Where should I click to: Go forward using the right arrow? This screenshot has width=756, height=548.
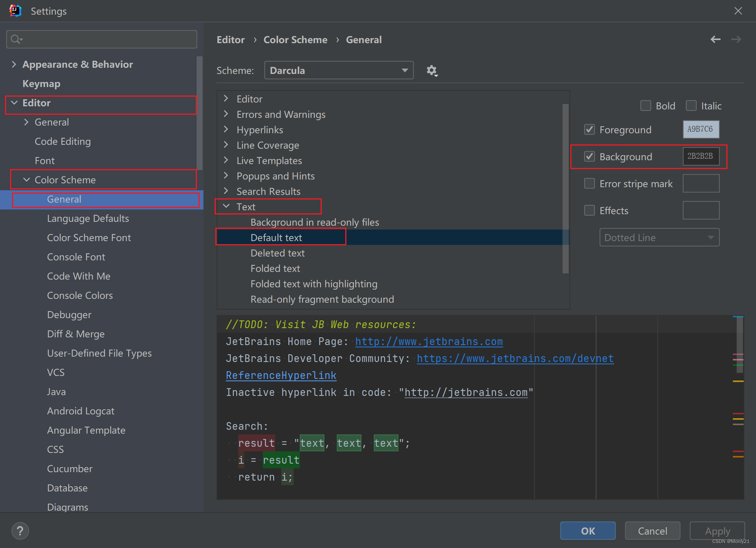[x=736, y=39]
